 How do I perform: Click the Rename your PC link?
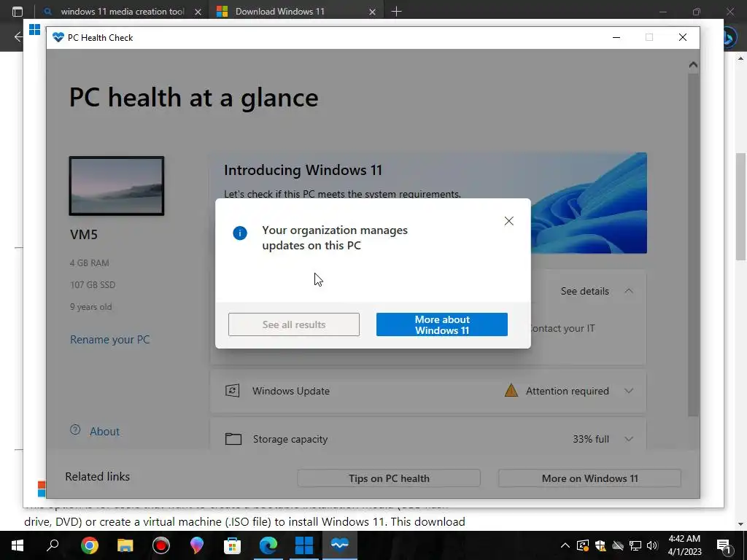109,340
